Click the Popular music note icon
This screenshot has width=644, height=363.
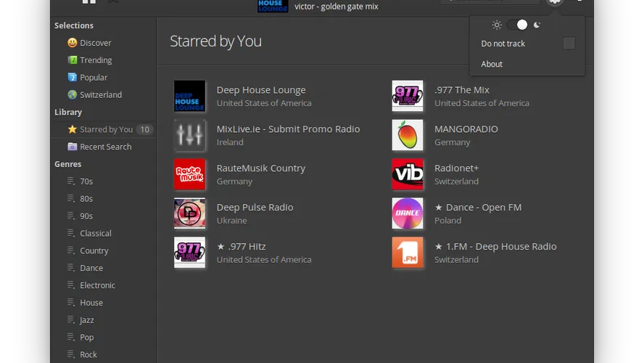click(x=73, y=78)
